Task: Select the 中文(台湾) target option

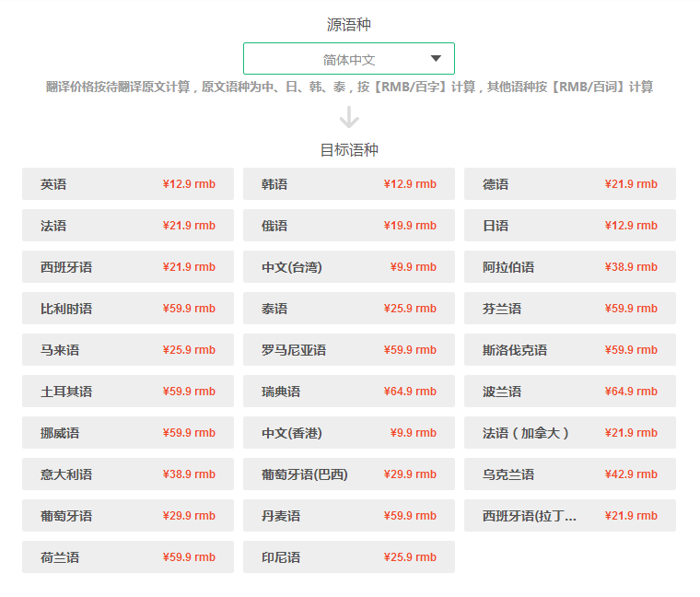Action: click(x=348, y=267)
